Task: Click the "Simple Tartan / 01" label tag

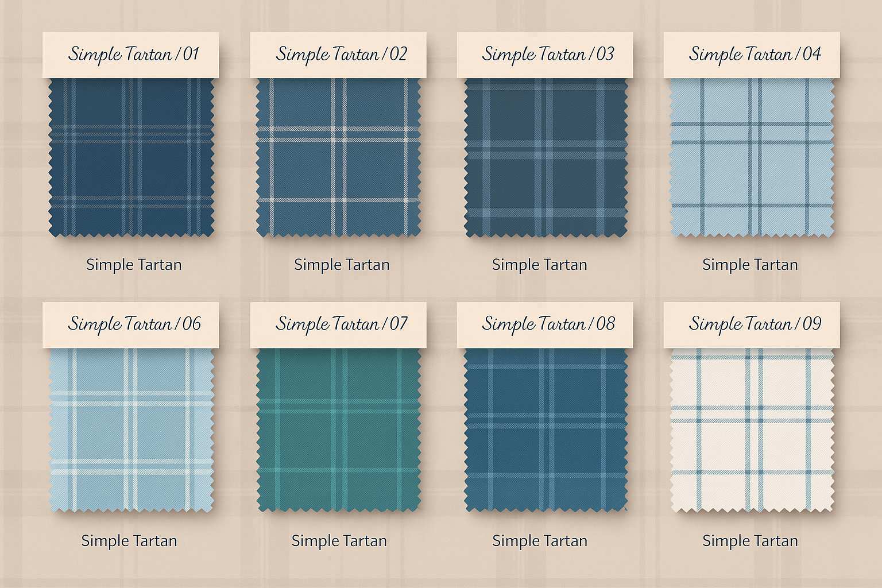Action: (131, 55)
